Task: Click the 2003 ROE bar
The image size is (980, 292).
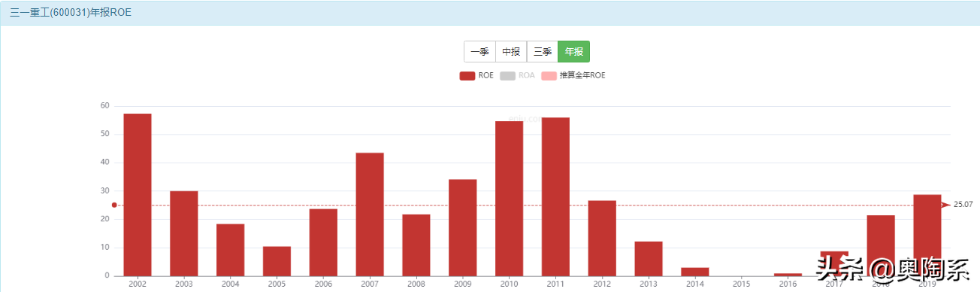Action: pyautogui.click(x=184, y=233)
